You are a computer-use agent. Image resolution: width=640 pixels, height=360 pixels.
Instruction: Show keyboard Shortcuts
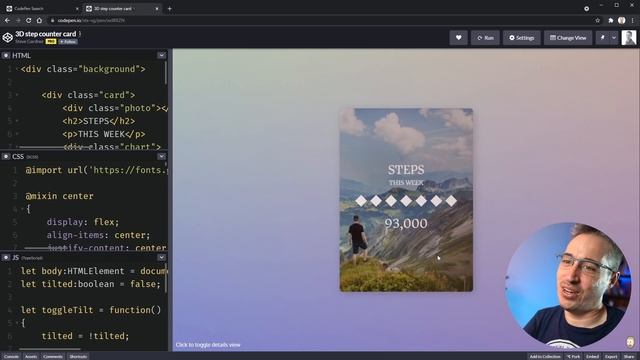78,356
